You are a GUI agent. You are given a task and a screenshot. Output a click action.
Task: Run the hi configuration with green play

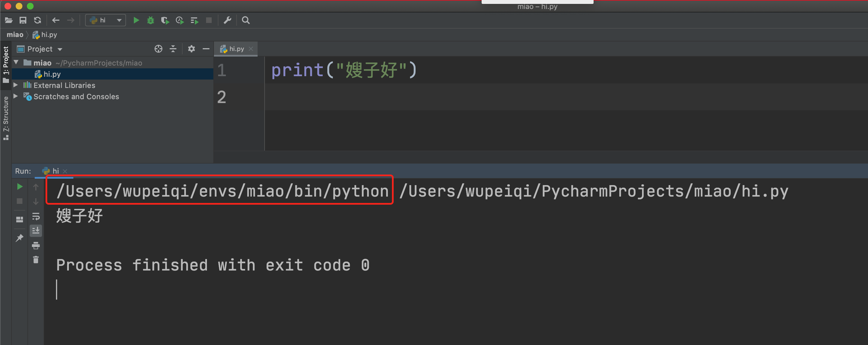click(x=136, y=20)
